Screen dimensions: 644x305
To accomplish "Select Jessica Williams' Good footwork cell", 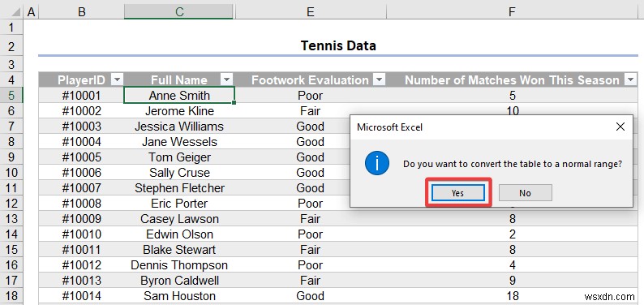I will (310, 127).
